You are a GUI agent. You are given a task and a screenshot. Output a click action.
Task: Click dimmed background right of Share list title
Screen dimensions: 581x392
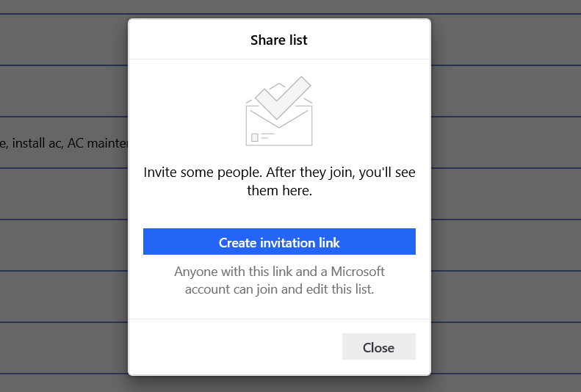coord(505,40)
